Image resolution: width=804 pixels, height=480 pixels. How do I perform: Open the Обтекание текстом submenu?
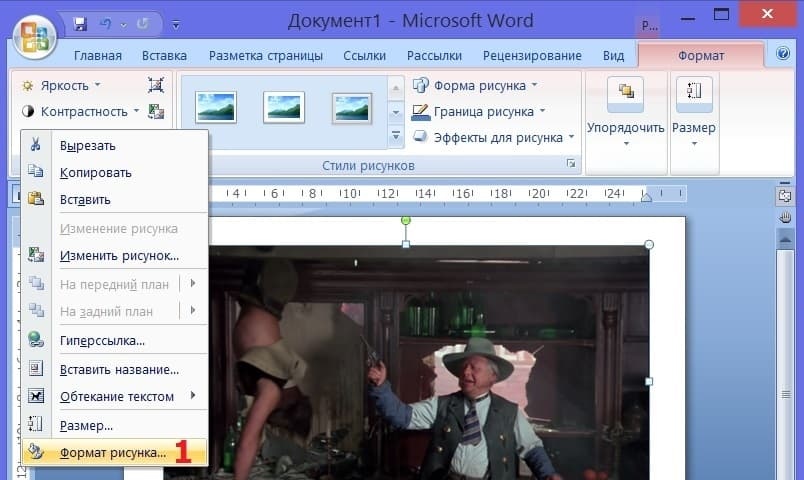(x=115, y=396)
